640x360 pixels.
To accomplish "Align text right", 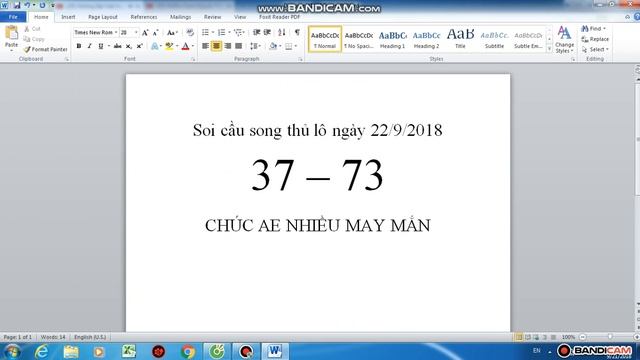I will [227, 46].
